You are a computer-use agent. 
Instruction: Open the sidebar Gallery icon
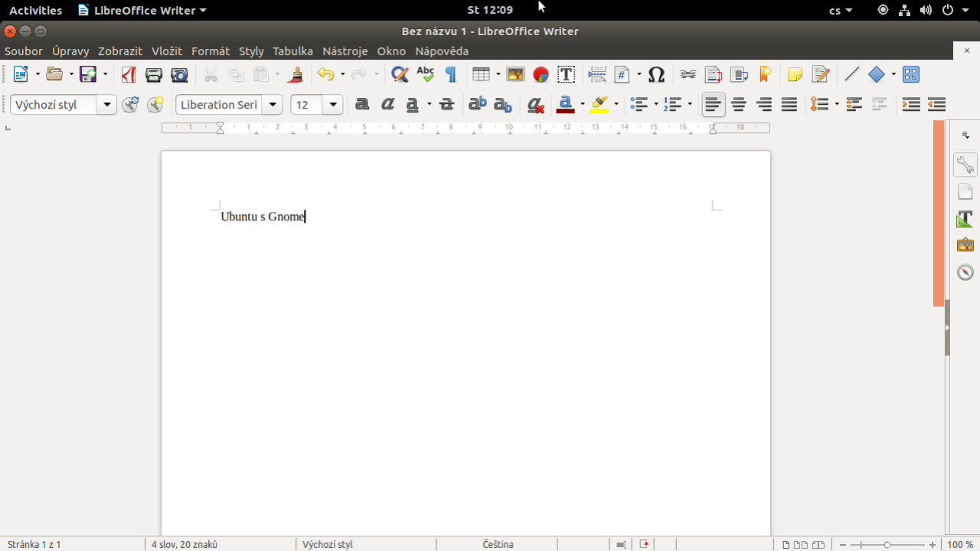coord(965,245)
